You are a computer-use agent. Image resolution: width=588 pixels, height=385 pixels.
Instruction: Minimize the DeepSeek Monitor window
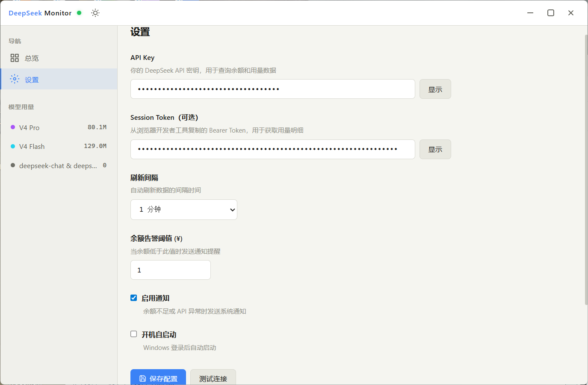click(x=530, y=13)
